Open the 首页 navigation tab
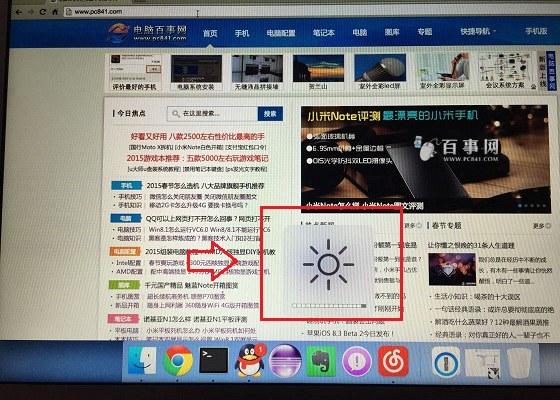 coord(210,33)
